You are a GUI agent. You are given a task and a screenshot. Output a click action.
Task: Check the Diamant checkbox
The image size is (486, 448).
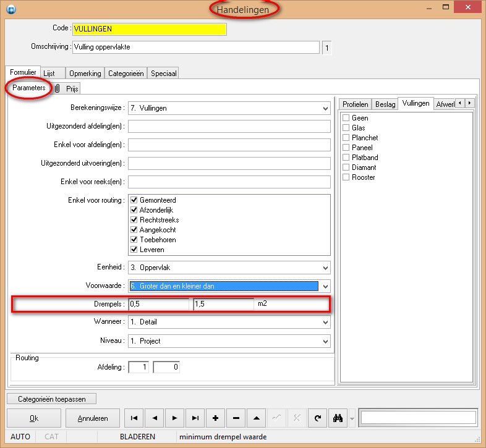[346, 167]
